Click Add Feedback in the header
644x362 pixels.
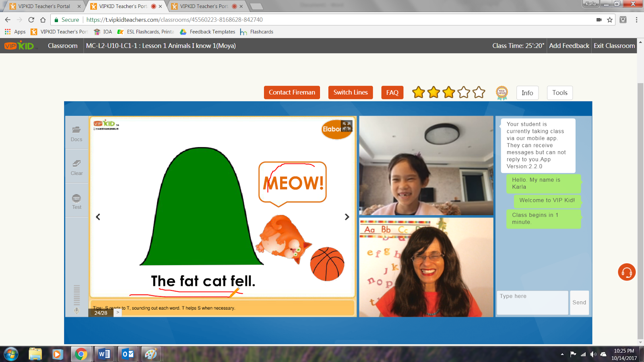click(x=569, y=46)
